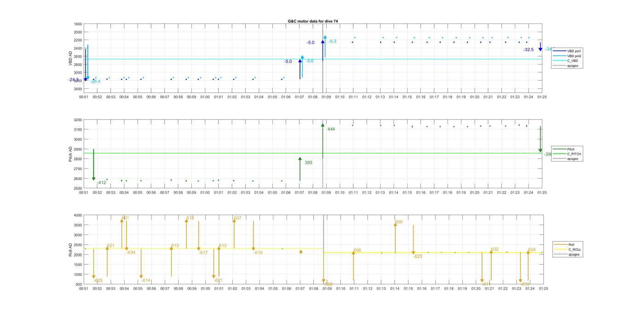Click the '-614' roll data label

pyautogui.click(x=146, y=280)
